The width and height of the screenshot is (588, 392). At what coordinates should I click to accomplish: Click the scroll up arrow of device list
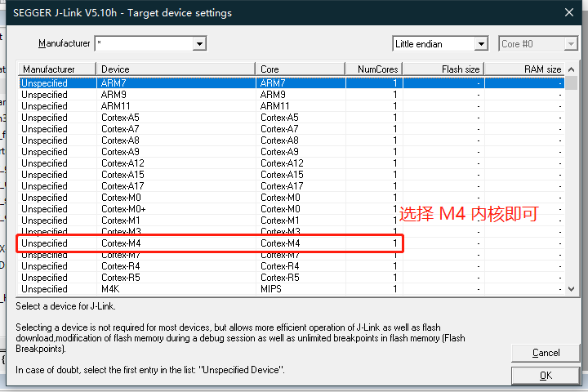[572, 82]
